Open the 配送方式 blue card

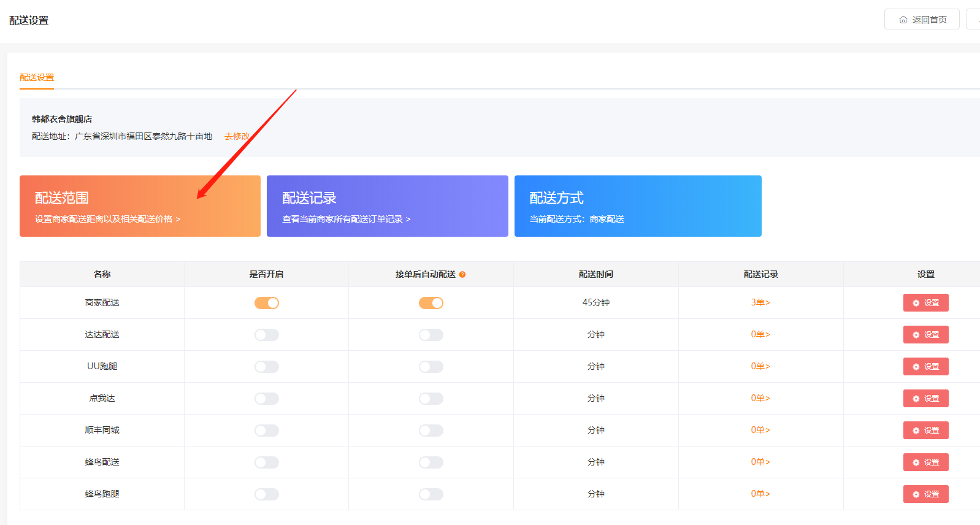coord(638,206)
